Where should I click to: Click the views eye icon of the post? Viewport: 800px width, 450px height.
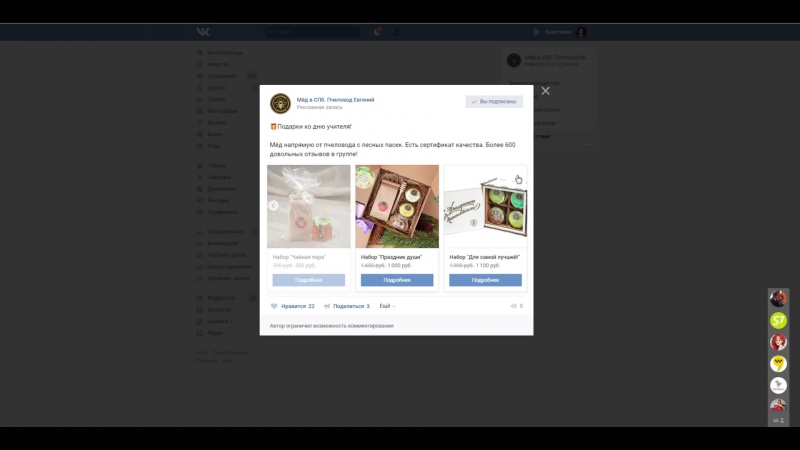514,306
